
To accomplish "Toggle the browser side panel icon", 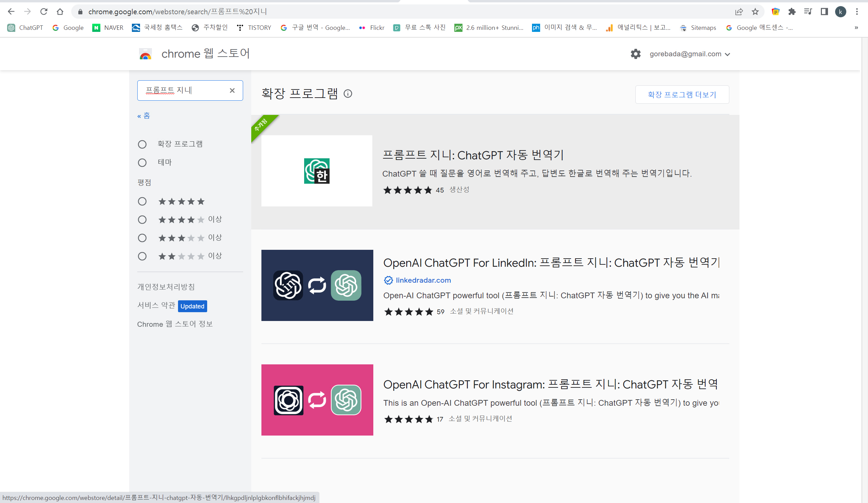I will click(x=824, y=12).
